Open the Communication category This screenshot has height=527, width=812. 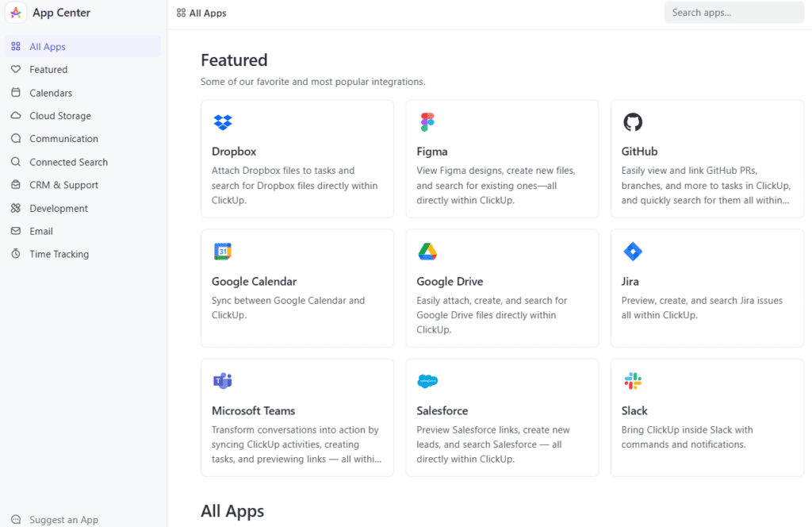63,139
